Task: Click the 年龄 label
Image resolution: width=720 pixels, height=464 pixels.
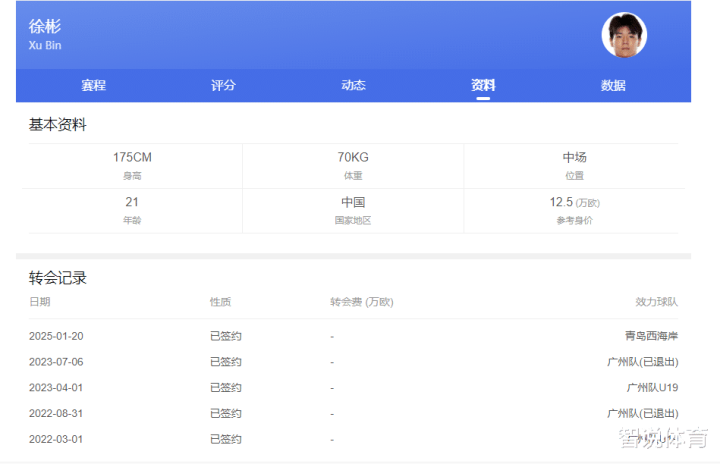Action: pyautogui.click(x=132, y=221)
